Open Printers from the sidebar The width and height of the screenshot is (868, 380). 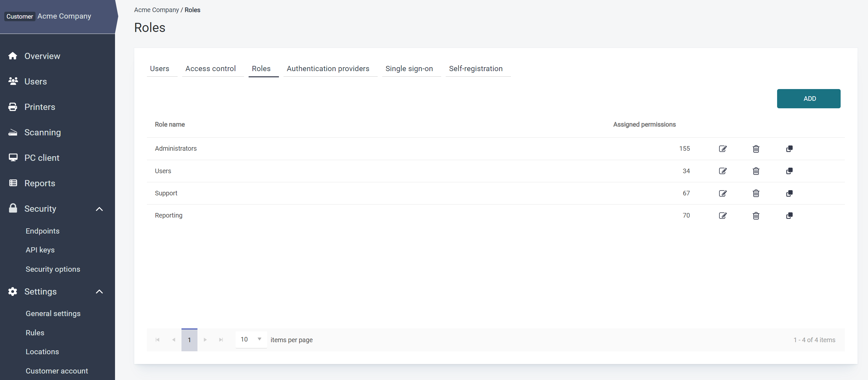[x=39, y=107]
